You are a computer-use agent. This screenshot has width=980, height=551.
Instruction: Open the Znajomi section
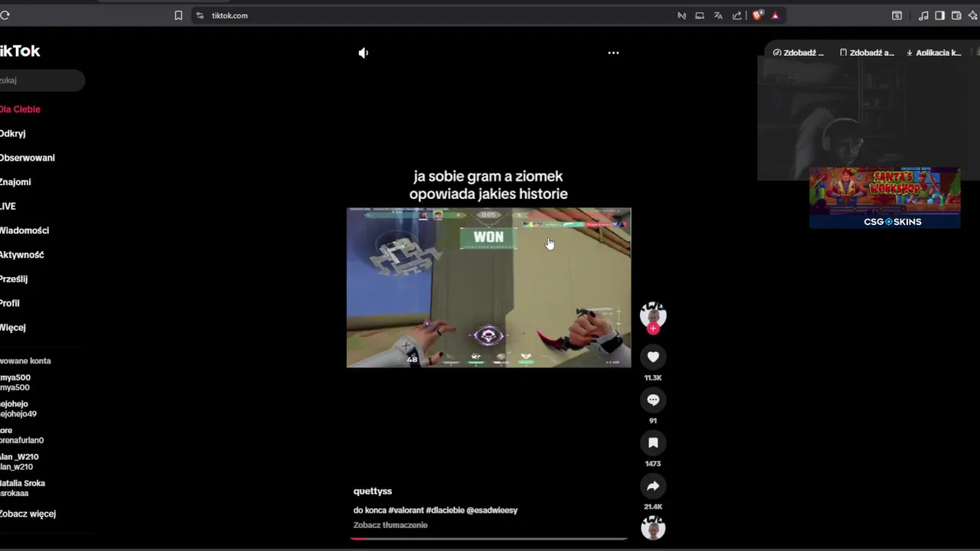[15, 182]
